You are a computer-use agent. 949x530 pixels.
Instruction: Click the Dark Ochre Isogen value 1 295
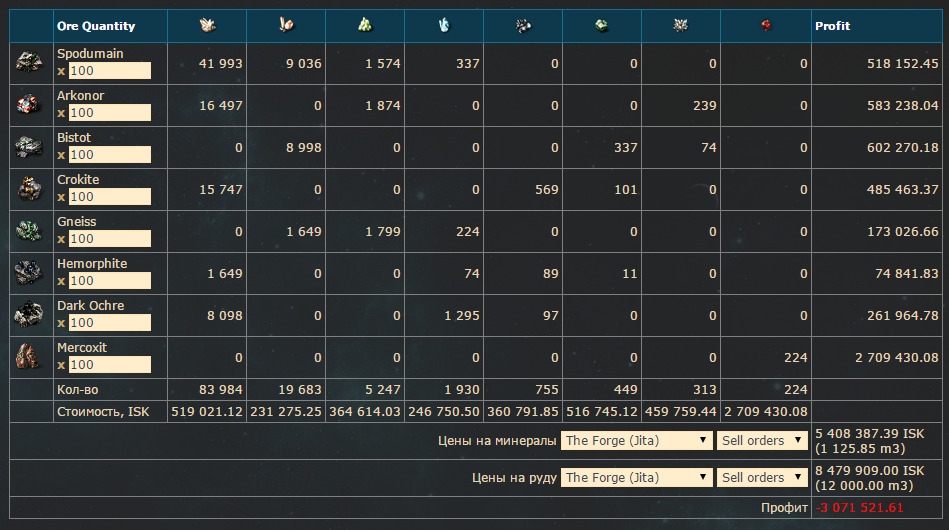click(462, 316)
